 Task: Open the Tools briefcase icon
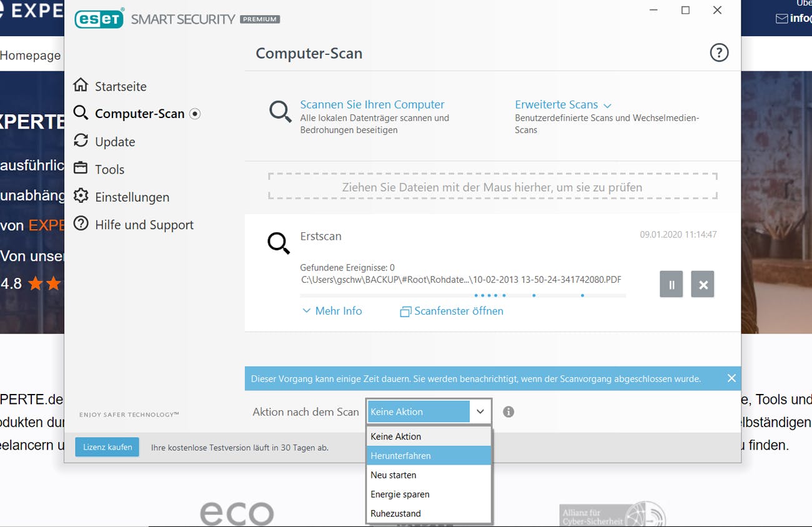tap(81, 169)
